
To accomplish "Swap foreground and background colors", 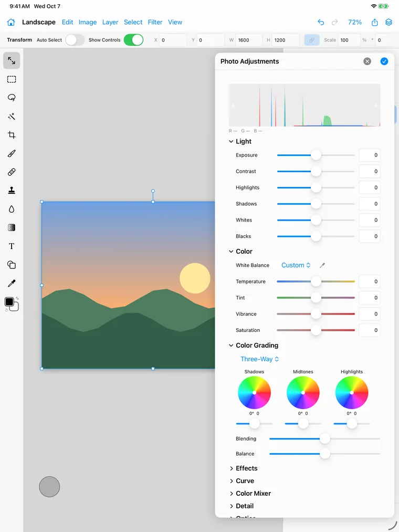I will click(17, 298).
